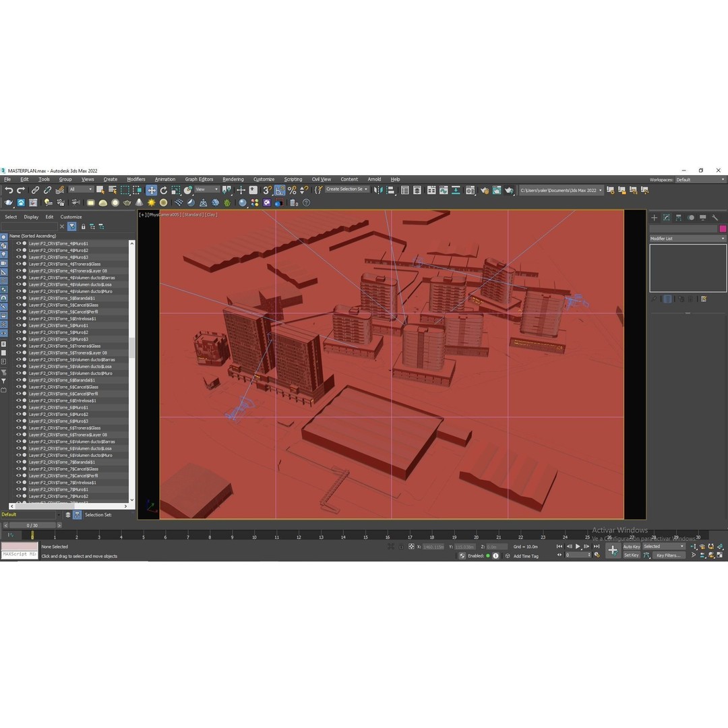Viewport: 728px width, 728px height.
Task: Open the Modifiers menu
Action: (x=136, y=179)
